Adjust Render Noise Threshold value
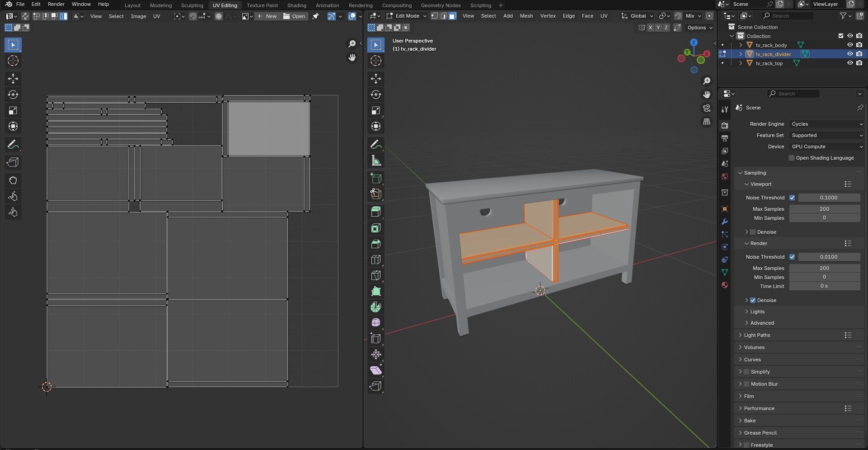 pos(829,257)
